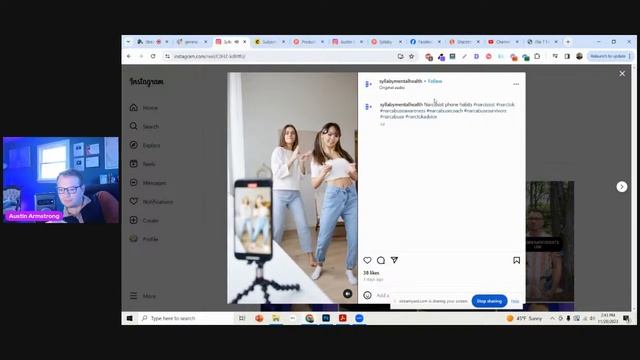The height and width of the screenshot is (360, 640).
Task: Open Profile in the Instagram sidebar
Action: [144, 239]
